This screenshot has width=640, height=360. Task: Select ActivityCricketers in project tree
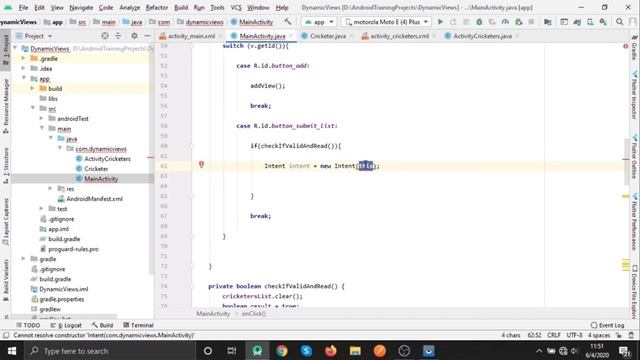click(107, 158)
